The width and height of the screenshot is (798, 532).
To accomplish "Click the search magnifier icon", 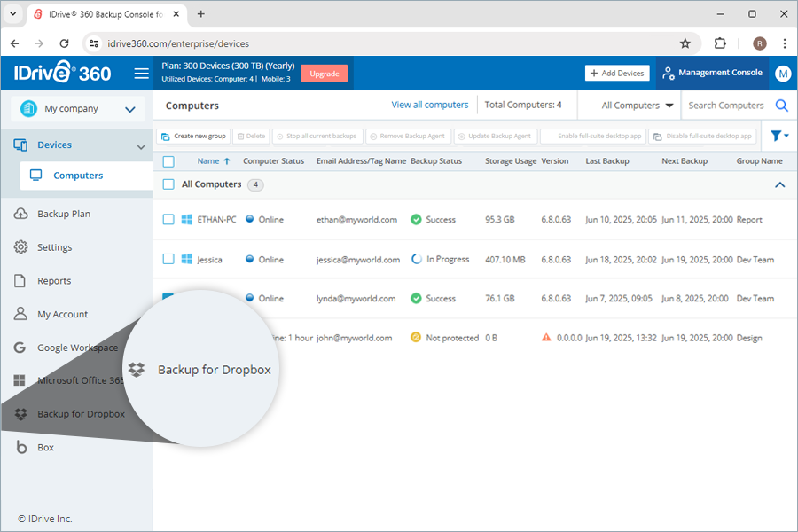I will point(781,106).
